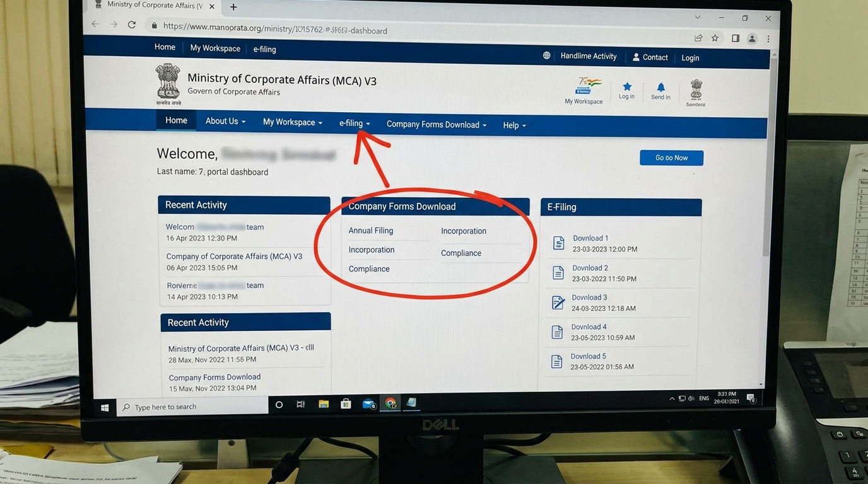Open File Explorer from the taskbar
Viewport: 868px width, 484px height.
coord(324,404)
